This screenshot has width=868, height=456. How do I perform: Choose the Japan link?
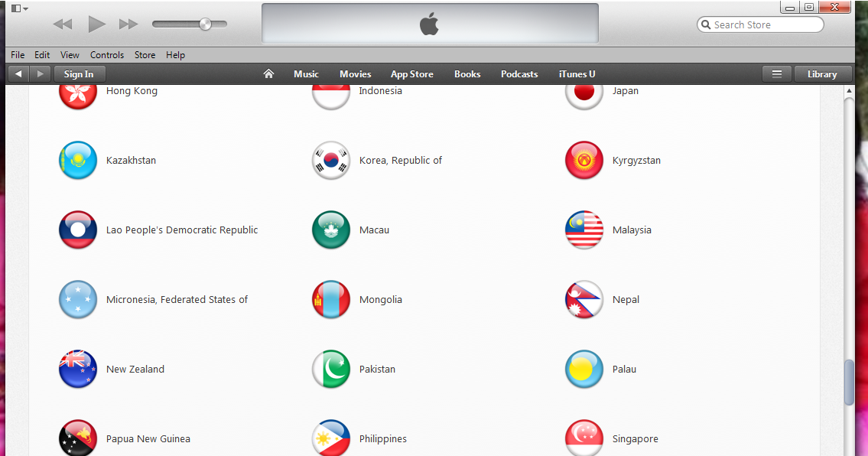pyautogui.click(x=625, y=91)
